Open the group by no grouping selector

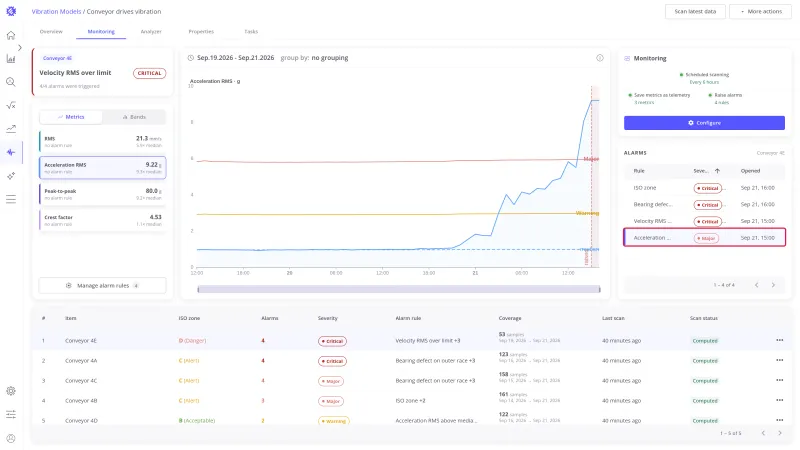(314, 58)
